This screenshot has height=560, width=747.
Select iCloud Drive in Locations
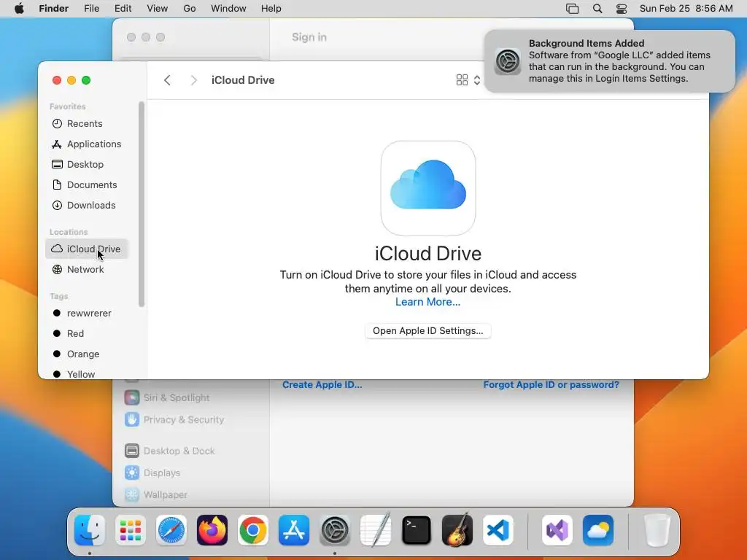(x=87, y=249)
